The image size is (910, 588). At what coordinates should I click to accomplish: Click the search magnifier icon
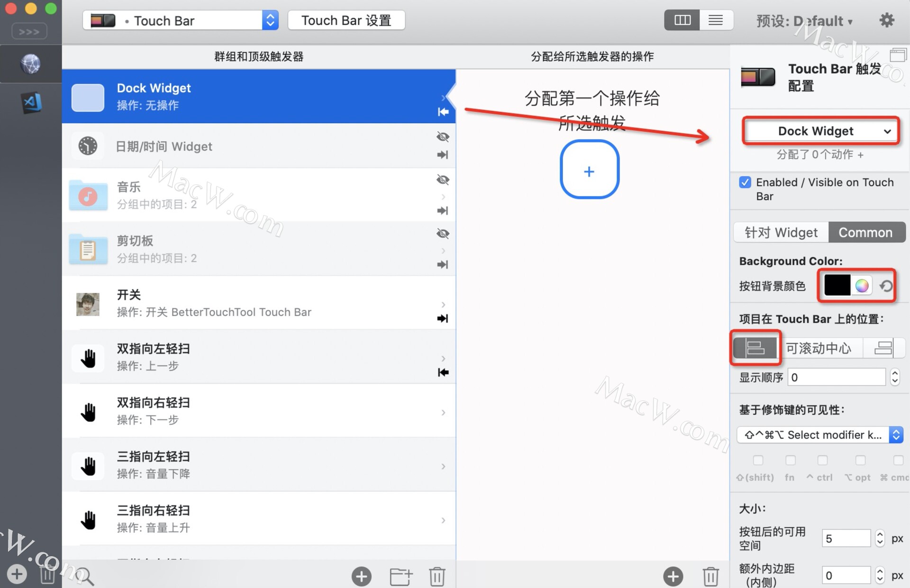[85, 576]
